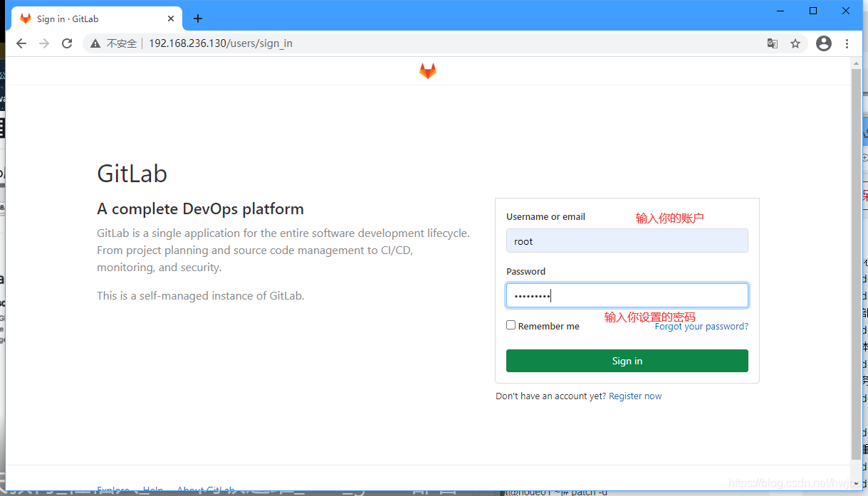Click the browser forward arrow
Viewport: 868px width, 496px height.
[44, 43]
